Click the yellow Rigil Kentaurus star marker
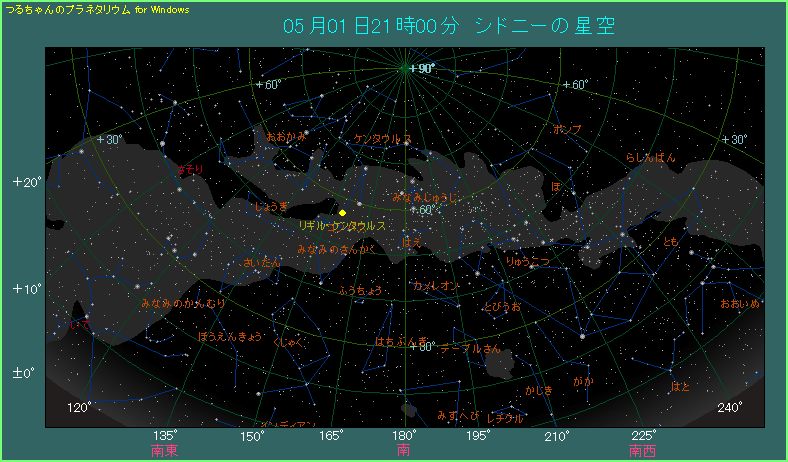788x462 pixels. tap(342, 213)
